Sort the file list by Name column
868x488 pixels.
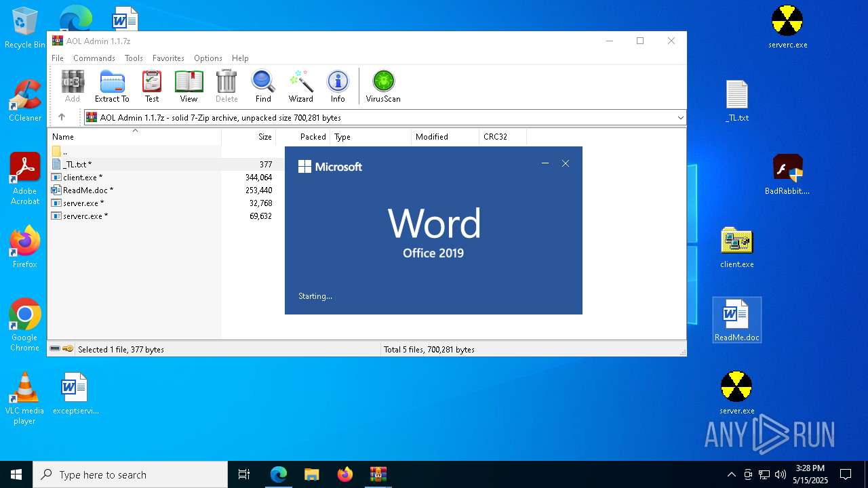coord(135,137)
